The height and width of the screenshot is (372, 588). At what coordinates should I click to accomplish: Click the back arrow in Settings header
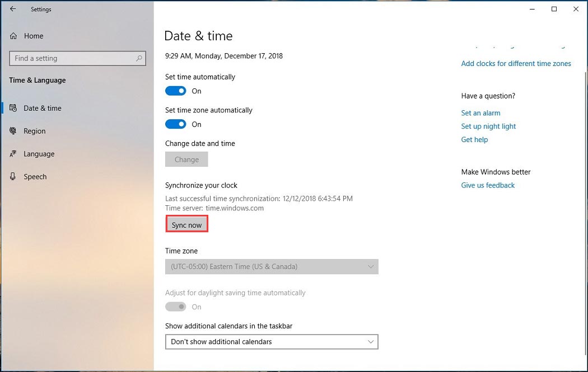[x=13, y=9]
